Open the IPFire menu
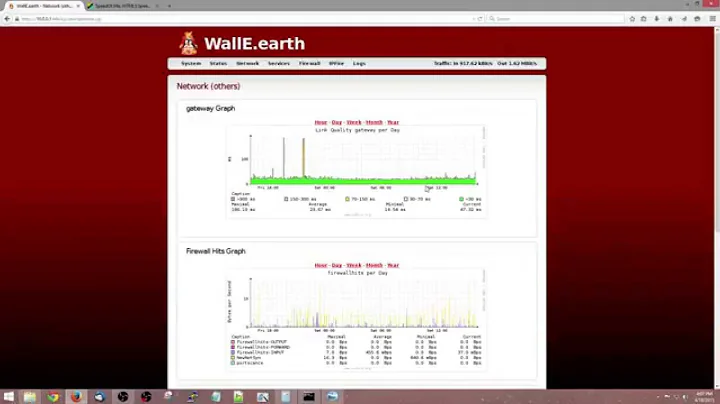This screenshot has width=720, height=404. (x=336, y=63)
